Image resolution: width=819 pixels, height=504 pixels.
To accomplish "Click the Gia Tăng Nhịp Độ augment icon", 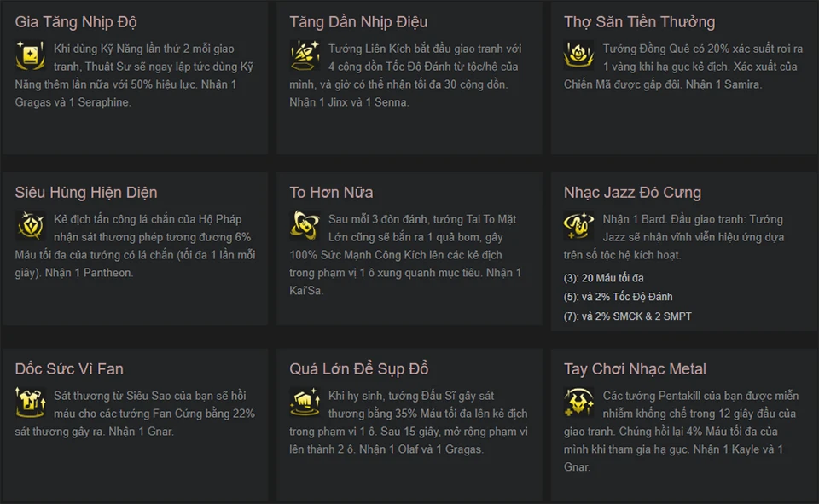I will coord(30,55).
